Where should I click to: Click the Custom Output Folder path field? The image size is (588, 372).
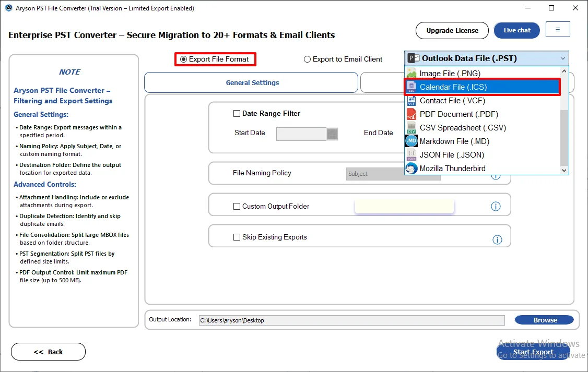point(404,207)
